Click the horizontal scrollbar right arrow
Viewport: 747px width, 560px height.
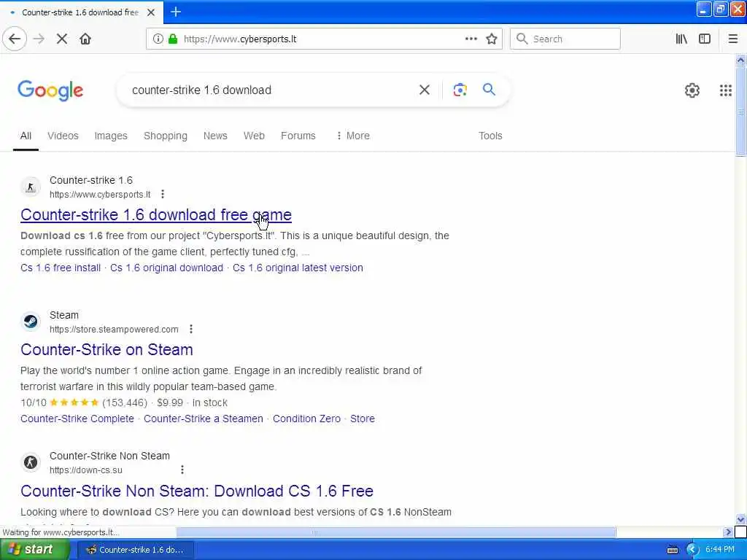pyautogui.click(x=727, y=532)
